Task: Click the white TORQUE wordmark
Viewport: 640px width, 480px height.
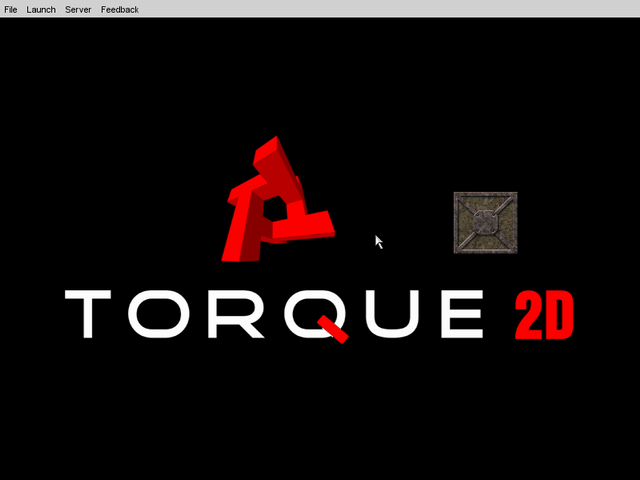Action: coord(274,315)
